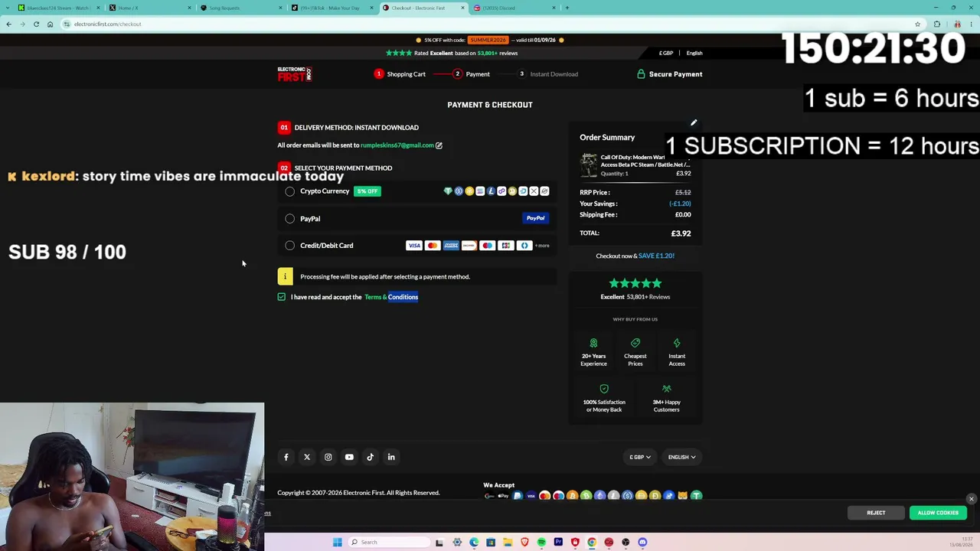Click the Visa card logo in Credit/Debit row
The height and width of the screenshot is (551, 980).
tap(414, 246)
